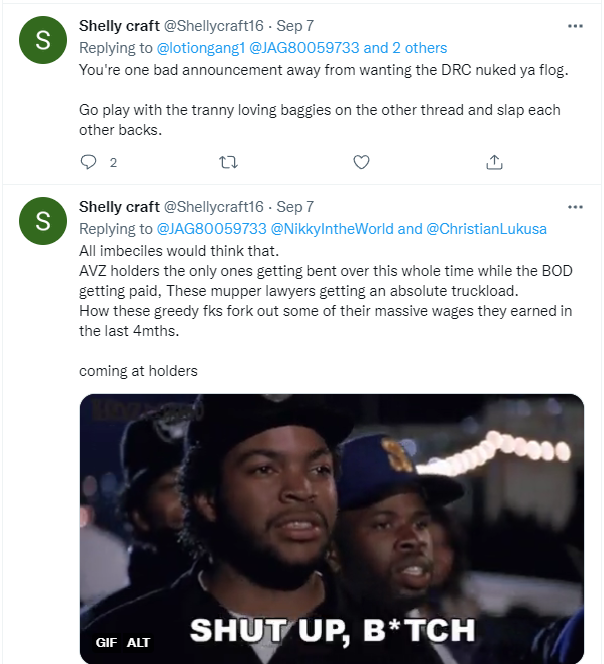The height and width of the screenshot is (664, 604).
Task: Open the more options menu on the first tweet
Action: [575, 26]
